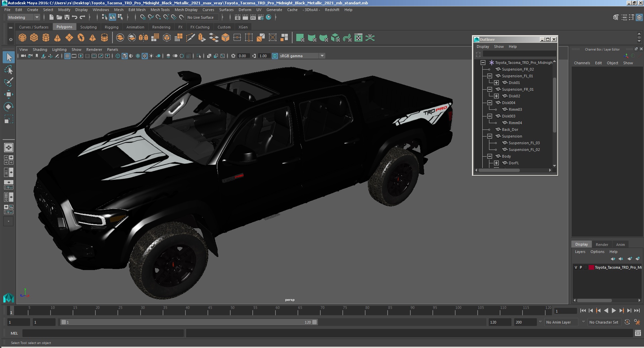Switch to the Render layer tab
644x348 pixels.
[x=602, y=245]
